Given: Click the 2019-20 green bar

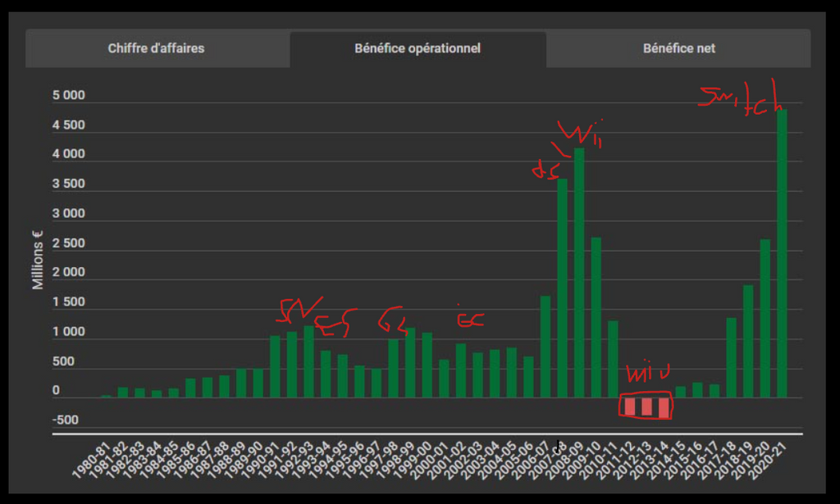Looking at the screenshot, I should tap(765, 319).
